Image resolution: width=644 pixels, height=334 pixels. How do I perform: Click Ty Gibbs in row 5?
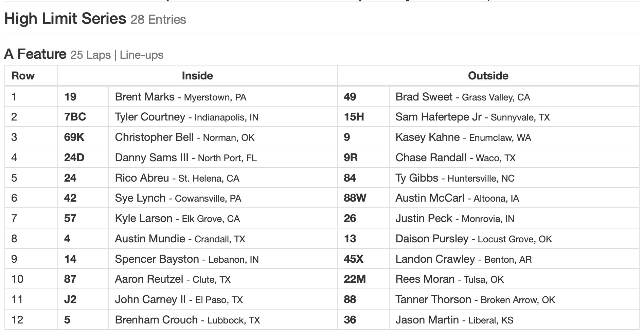point(416,178)
